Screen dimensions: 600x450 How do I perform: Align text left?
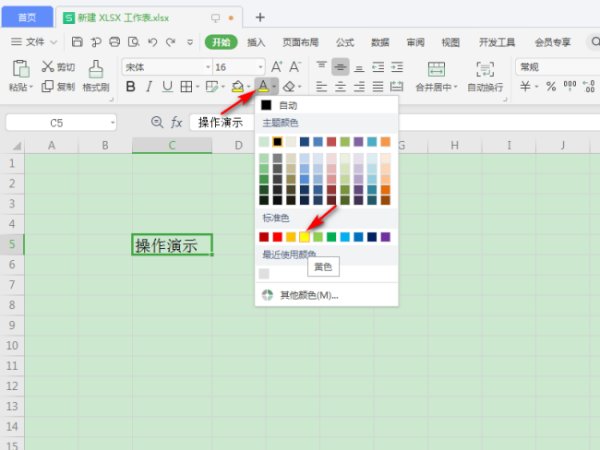(x=321, y=87)
